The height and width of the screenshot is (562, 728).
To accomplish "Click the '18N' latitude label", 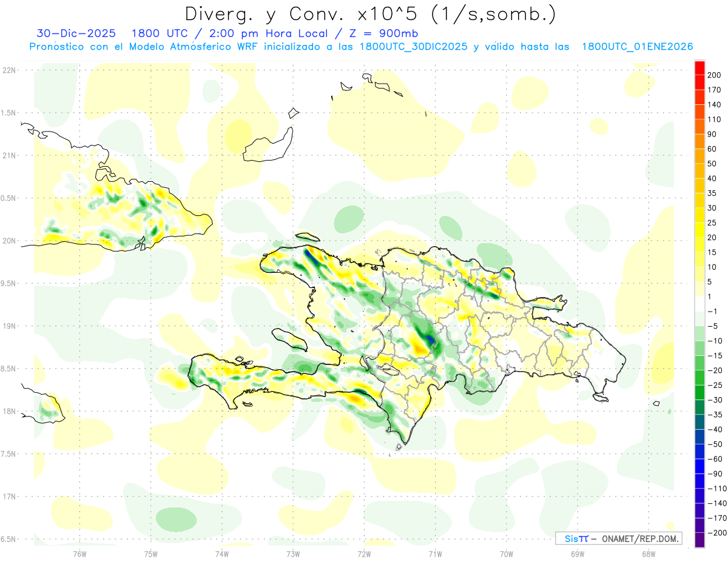I will [x=9, y=411].
